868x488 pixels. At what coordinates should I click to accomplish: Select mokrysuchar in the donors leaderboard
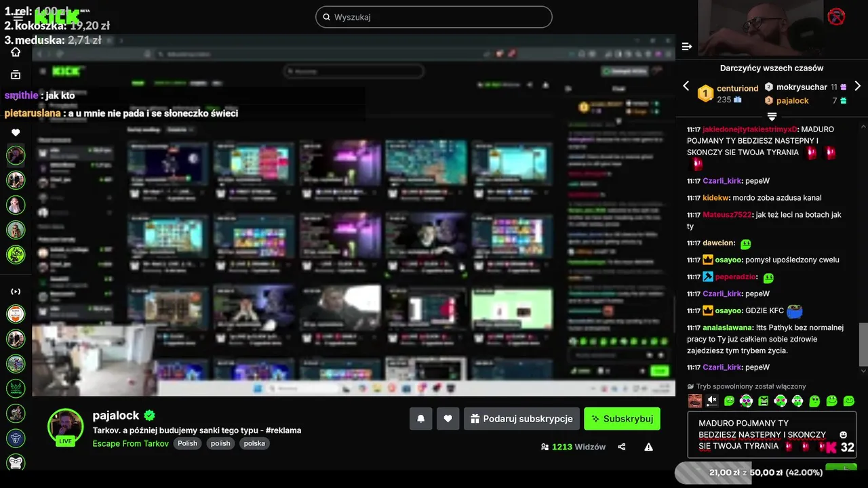click(802, 87)
